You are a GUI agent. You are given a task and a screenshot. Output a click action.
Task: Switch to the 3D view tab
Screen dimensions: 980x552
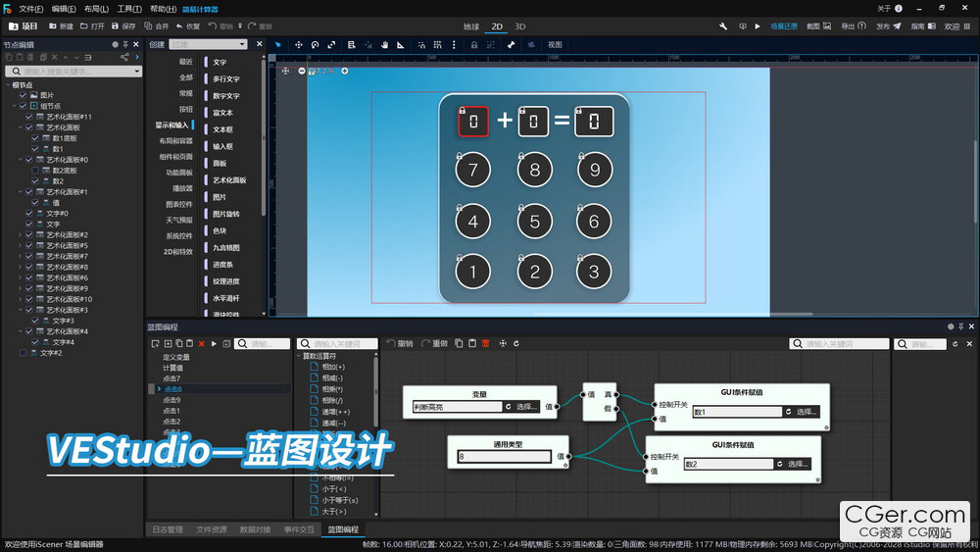coord(520,26)
